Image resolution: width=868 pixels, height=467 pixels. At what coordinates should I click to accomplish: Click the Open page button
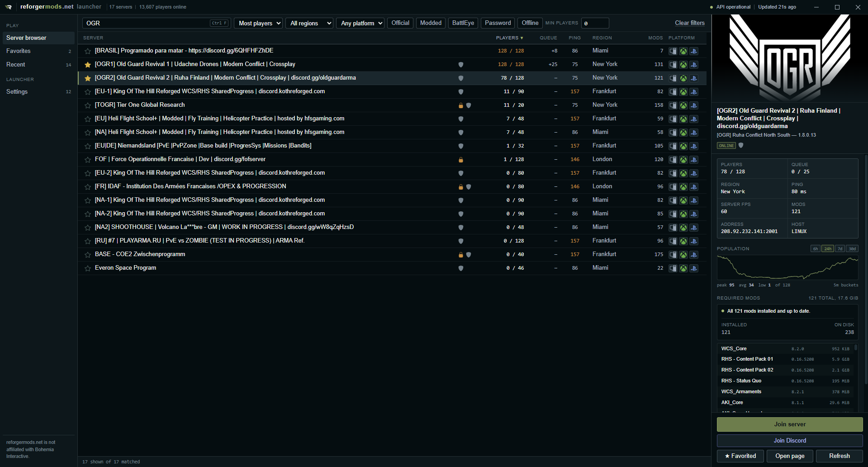pyautogui.click(x=790, y=456)
